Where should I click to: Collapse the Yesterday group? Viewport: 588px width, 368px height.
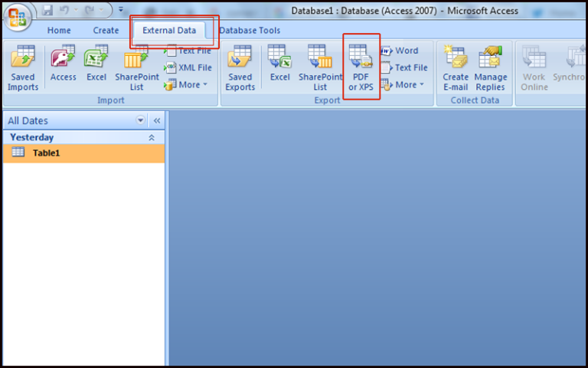tap(151, 137)
